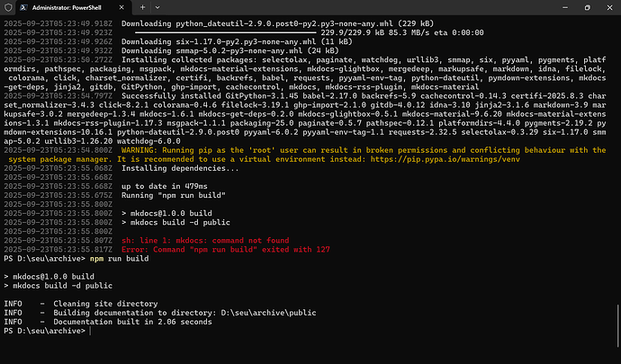Minimize the terminal window
This screenshot has width=621, height=364.
[x=565, y=7]
